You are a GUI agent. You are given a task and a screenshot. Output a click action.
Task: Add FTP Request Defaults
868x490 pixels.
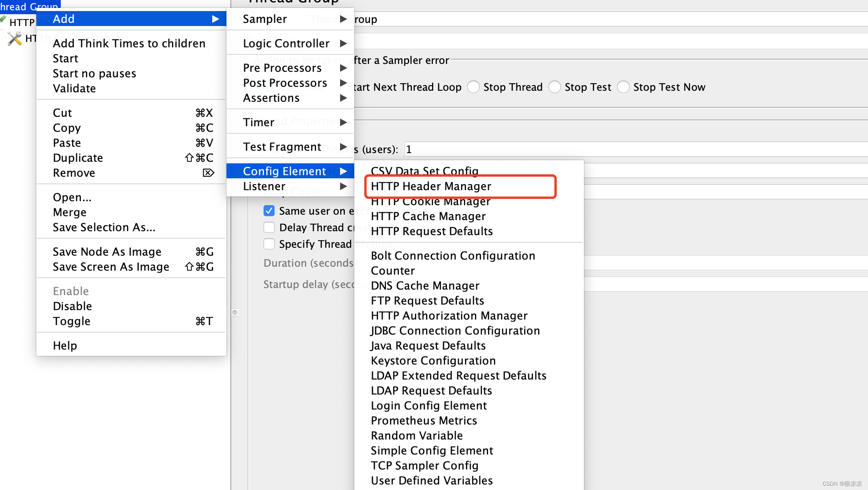point(469,301)
